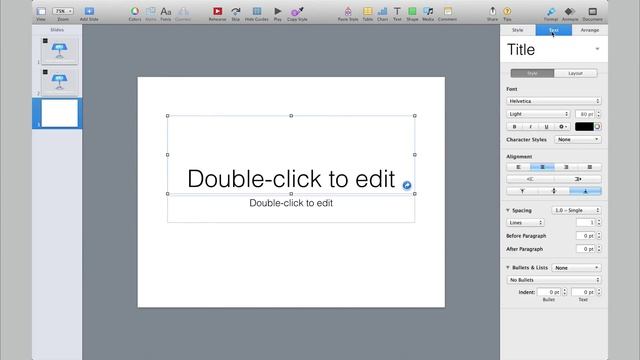
Task: Open the Zoom percentage dropdown
Action: (63, 11)
